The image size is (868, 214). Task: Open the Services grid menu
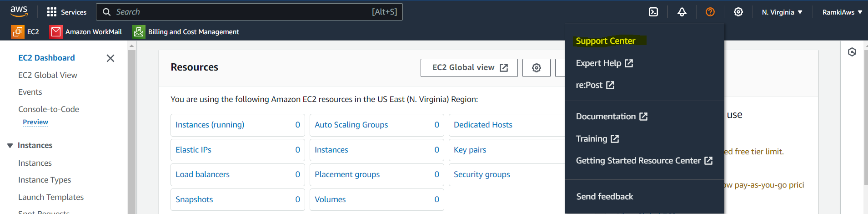pos(67,12)
